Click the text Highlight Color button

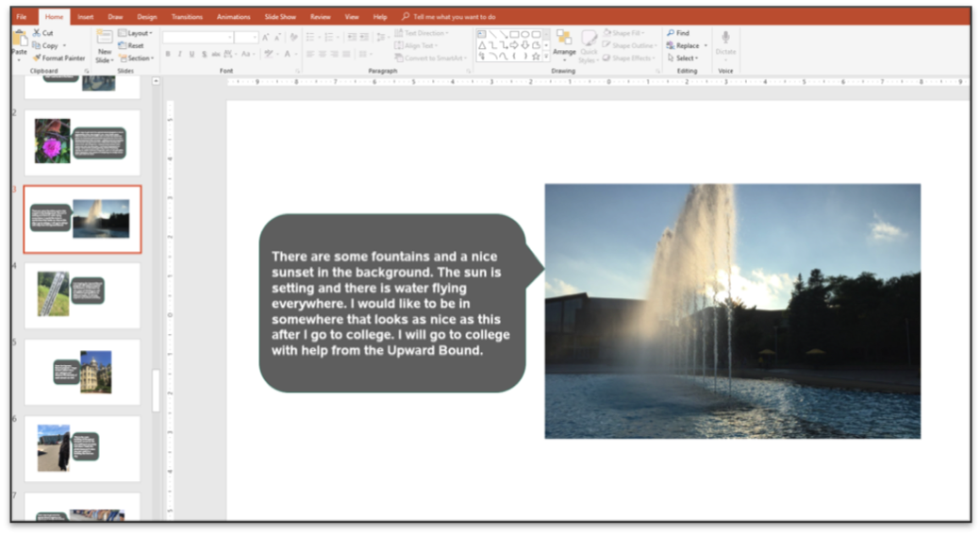[268, 55]
